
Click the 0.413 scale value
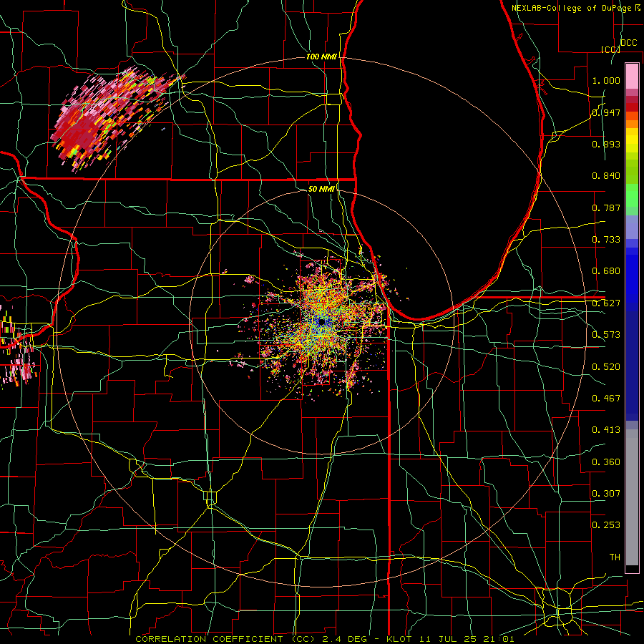coord(606,430)
